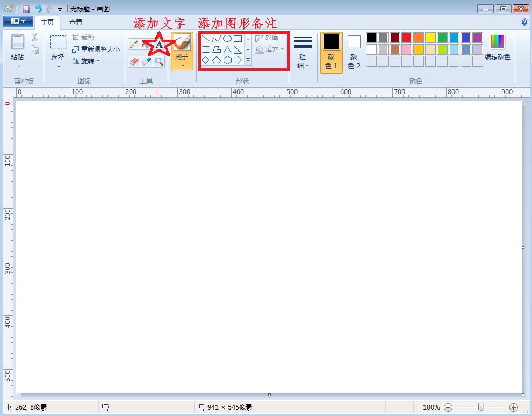Switch to the 查看 ribbon tab

pos(75,22)
